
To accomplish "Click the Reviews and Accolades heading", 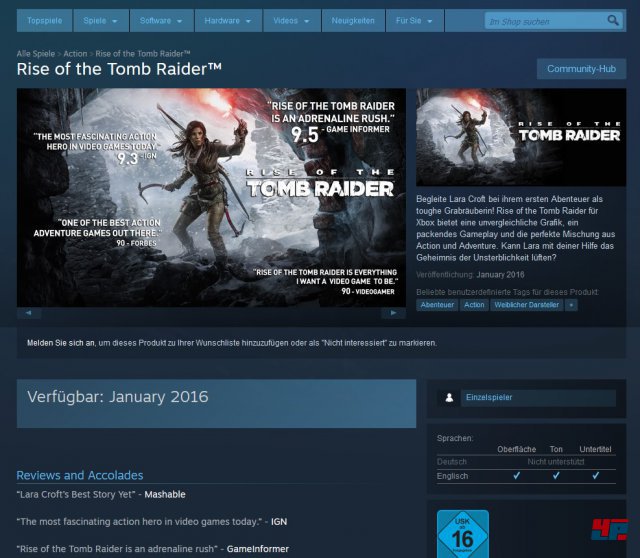I will (x=80, y=475).
